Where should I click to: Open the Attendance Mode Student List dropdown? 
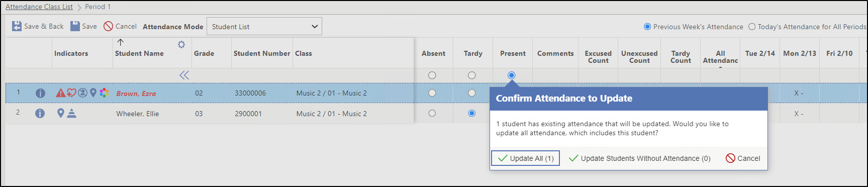[264, 27]
